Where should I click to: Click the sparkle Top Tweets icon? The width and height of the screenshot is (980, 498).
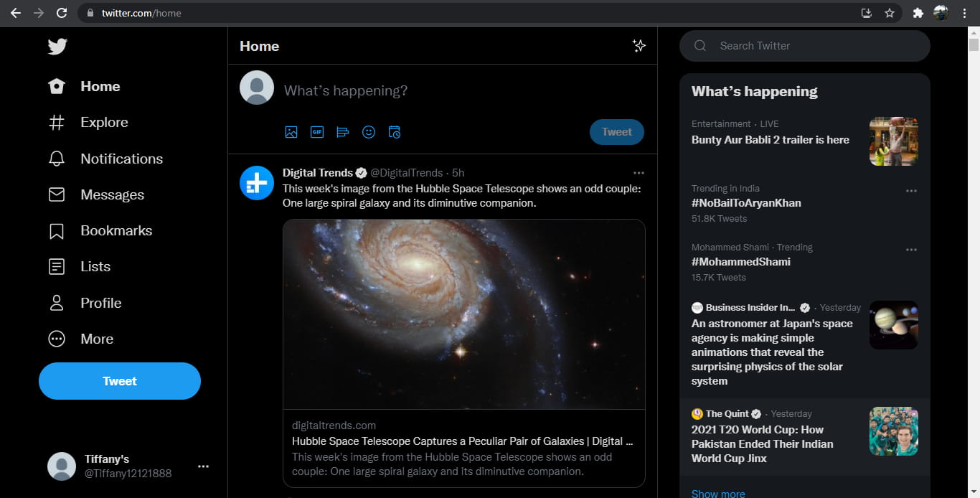pos(639,46)
